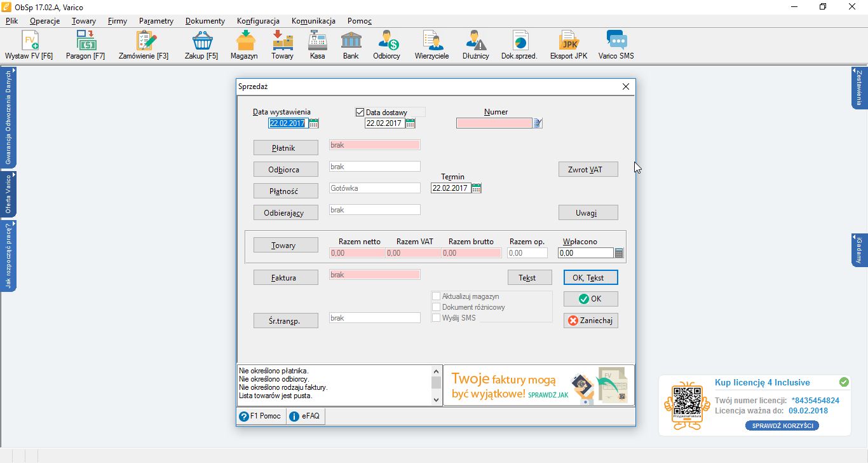Open the Dłużnicy debtors icon
This screenshot has height=463, width=868.
click(x=476, y=45)
